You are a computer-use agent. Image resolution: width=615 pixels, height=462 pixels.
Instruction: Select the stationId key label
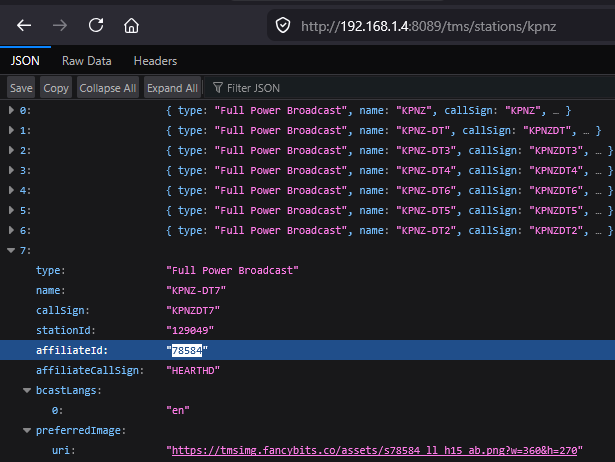[66, 330]
